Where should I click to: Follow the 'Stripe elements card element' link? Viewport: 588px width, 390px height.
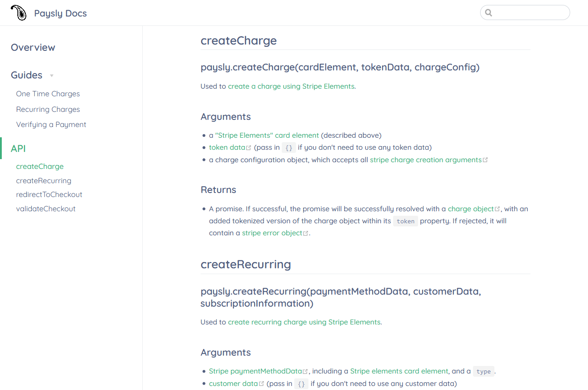click(x=399, y=371)
